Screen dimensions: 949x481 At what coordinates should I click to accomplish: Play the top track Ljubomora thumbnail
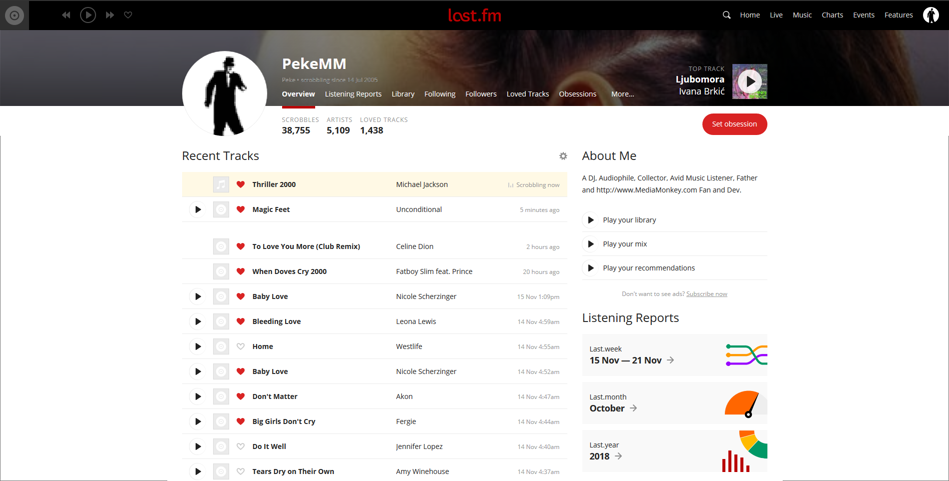coord(750,82)
